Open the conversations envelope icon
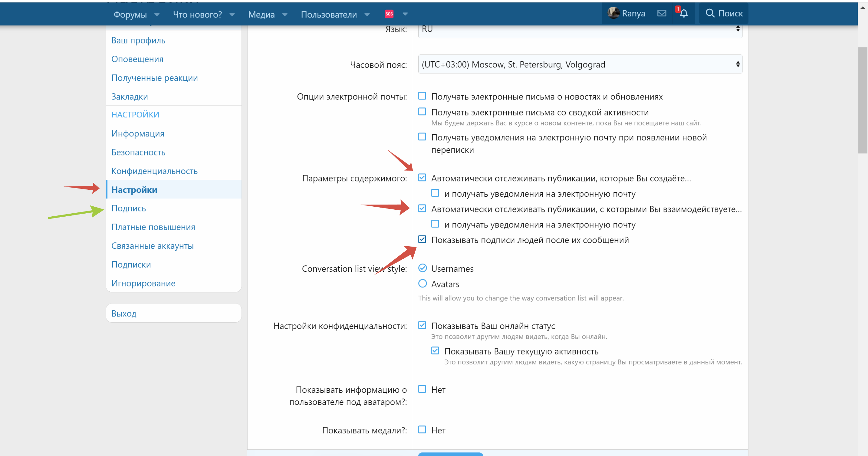Viewport: 868px width, 456px height. [662, 14]
